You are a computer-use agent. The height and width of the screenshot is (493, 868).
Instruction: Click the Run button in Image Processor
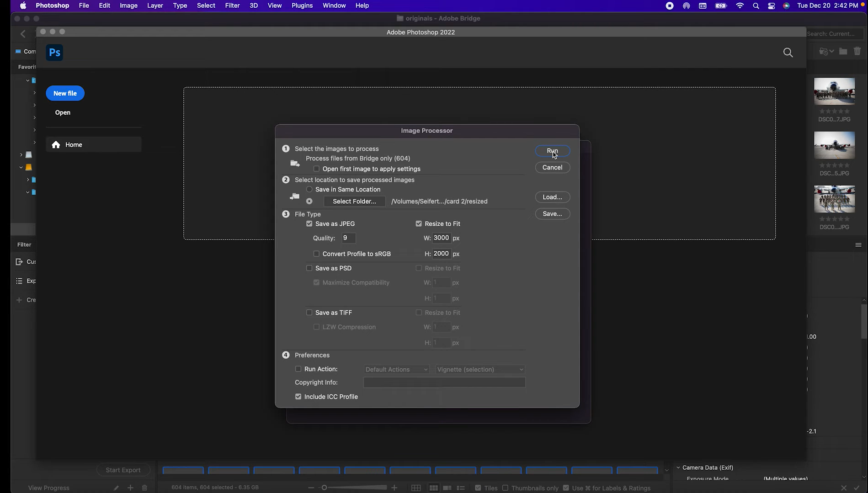[552, 151]
